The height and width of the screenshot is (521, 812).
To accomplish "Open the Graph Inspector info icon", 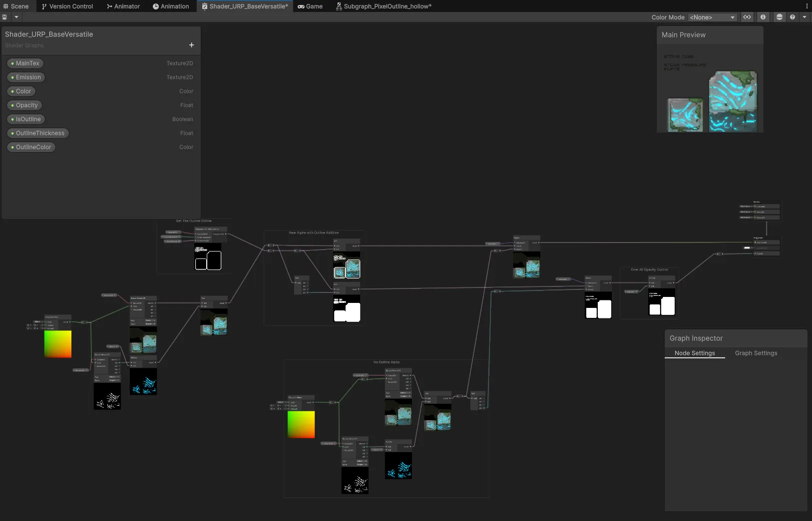I will 764,17.
